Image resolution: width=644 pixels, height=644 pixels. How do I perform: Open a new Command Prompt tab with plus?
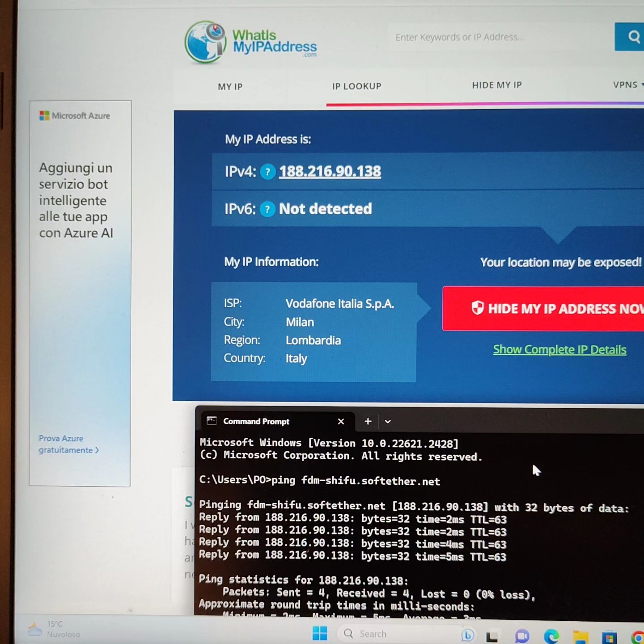point(368,421)
